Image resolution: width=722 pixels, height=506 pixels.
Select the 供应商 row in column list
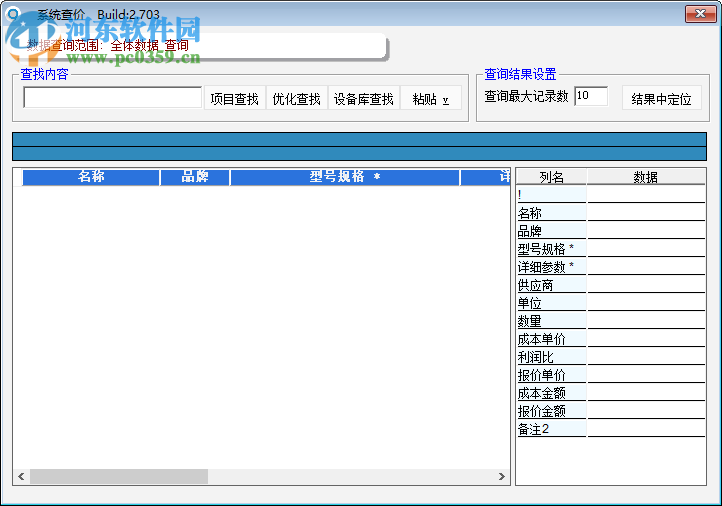coord(552,285)
